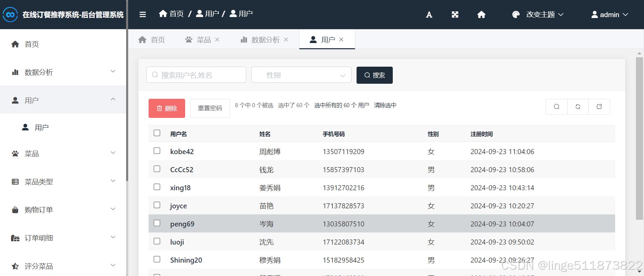
Task: Click the 清除选中 link
Action: pos(385,105)
